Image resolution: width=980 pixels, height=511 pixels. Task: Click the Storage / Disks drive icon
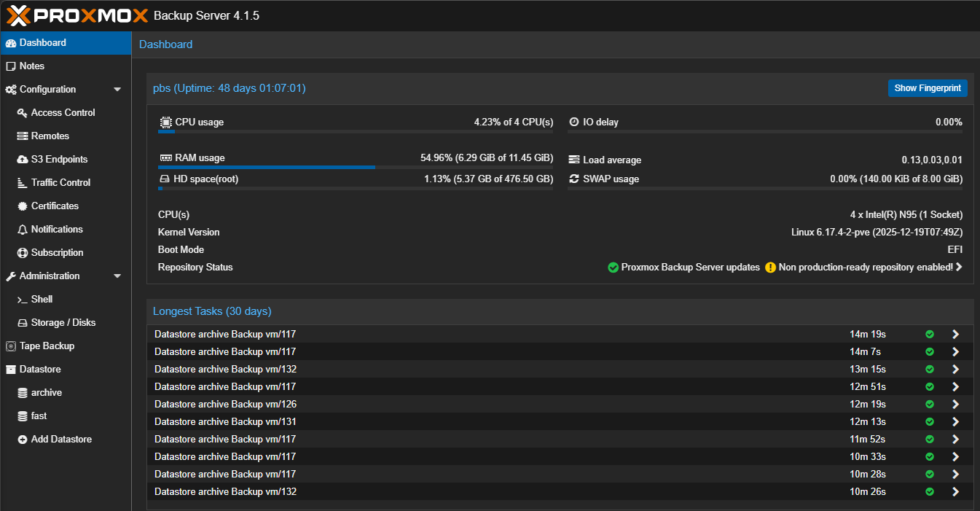coord(23,323)
